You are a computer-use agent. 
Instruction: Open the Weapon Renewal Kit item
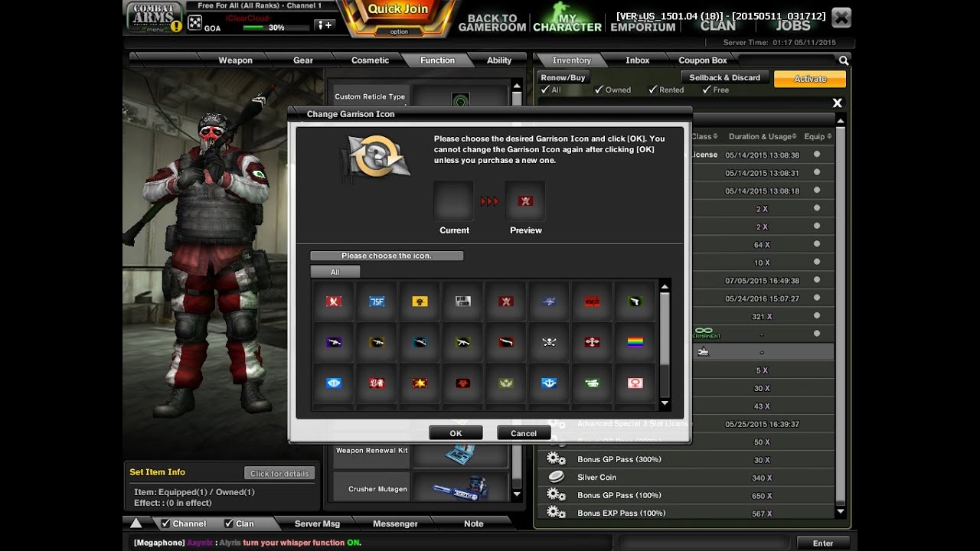tap(460, 455)
